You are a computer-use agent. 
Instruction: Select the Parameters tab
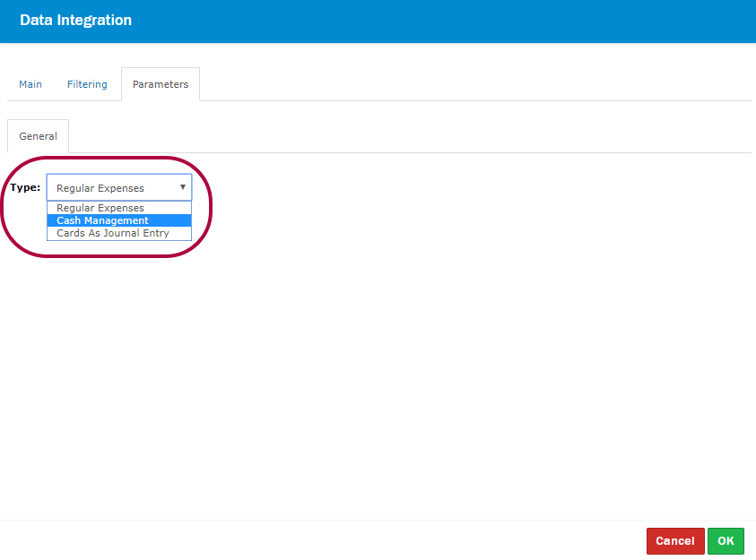tap(161, 84)
